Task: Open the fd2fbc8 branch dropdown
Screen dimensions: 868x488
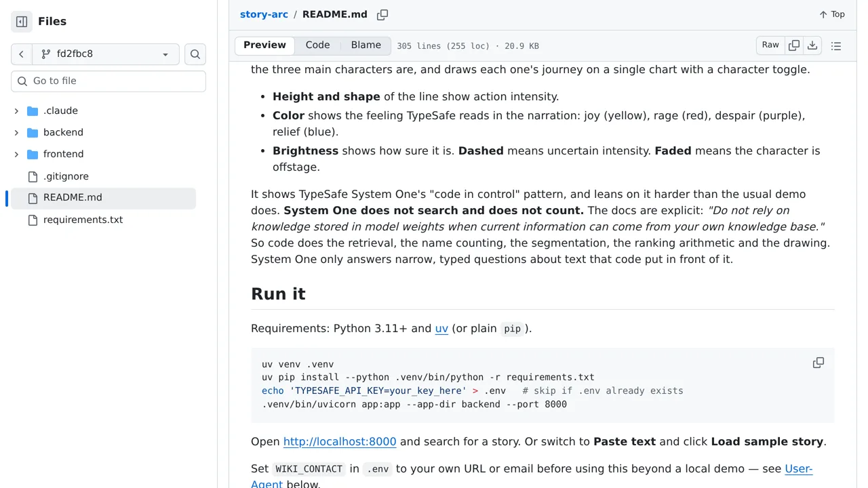Action: pyautogui.click(x=106, y=54)
